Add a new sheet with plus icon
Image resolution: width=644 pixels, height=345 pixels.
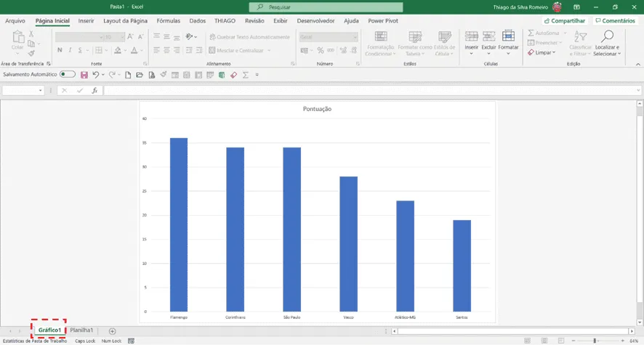pos(112,331)
